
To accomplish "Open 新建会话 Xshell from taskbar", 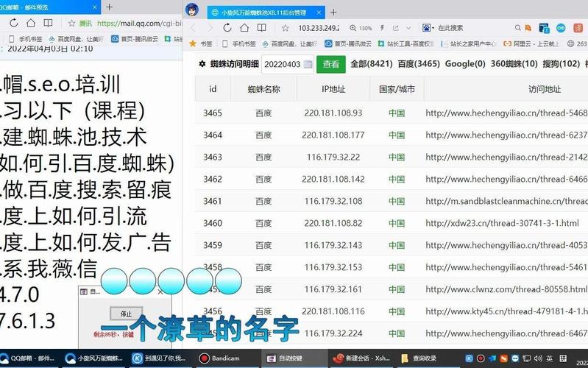I will point(361,358).
